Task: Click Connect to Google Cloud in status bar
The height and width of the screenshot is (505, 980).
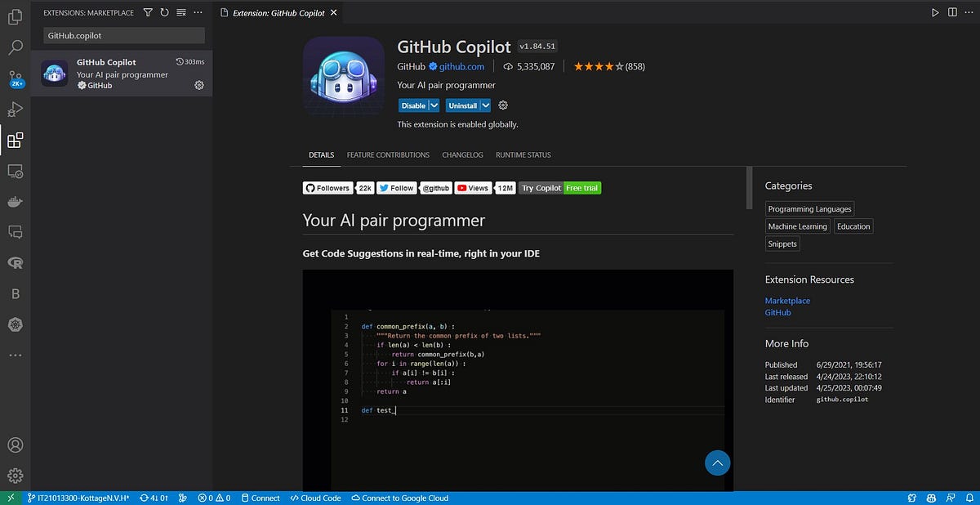Action: [399, 498]
